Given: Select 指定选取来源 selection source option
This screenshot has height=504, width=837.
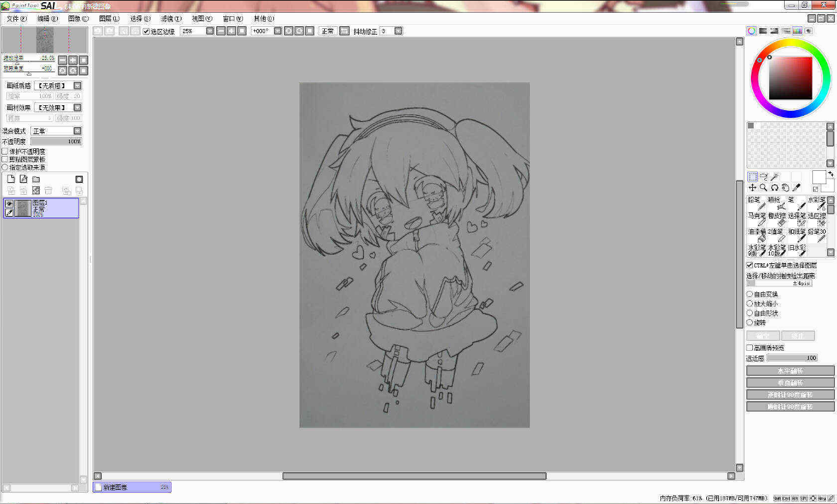Looking at the screenshot, I should (5, 167).
